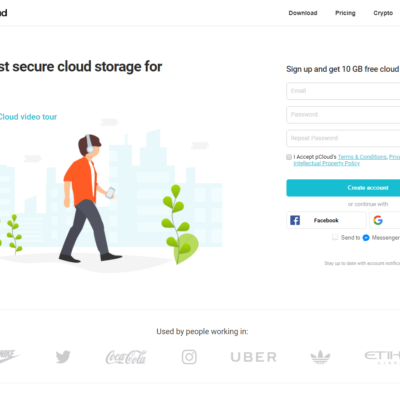This screenshot has height=400, width=400.
Task: Click the Google logo icon
Action: tap(378, 220)
